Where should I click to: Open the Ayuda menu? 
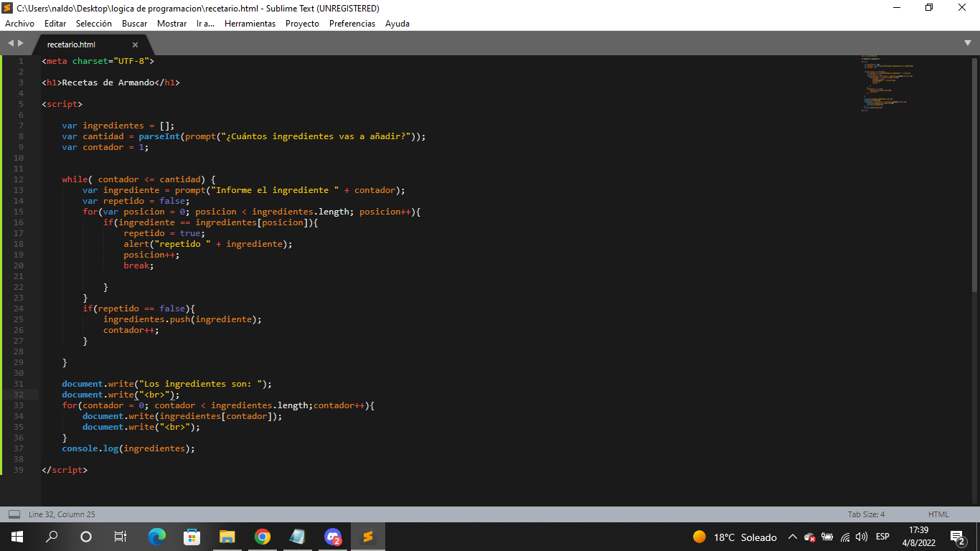click(397, 24)
